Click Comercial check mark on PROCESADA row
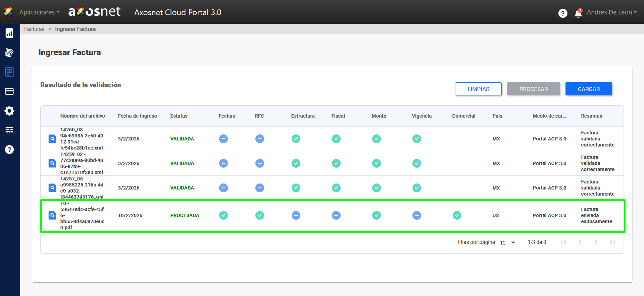This screenshot has width=644, height=296. point(457,215)
